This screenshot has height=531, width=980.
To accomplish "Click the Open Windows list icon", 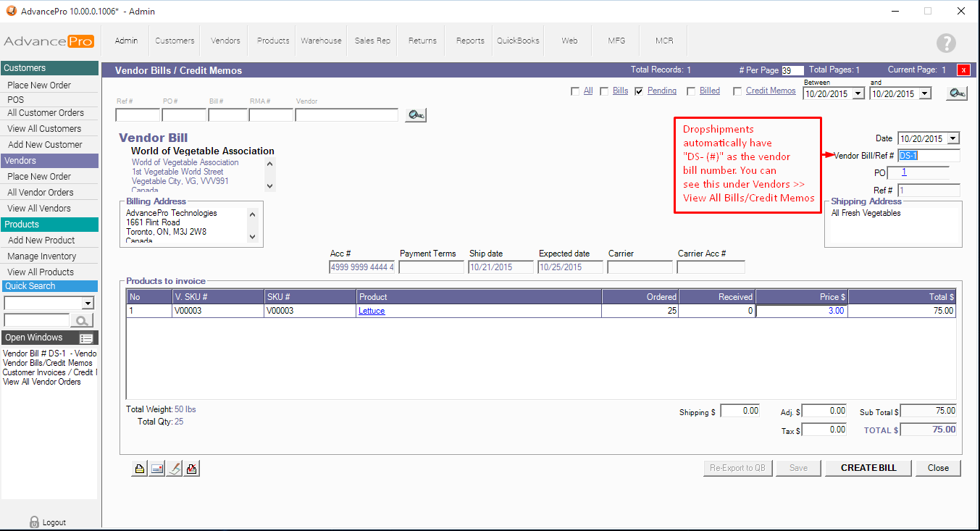I will [86, 338].
